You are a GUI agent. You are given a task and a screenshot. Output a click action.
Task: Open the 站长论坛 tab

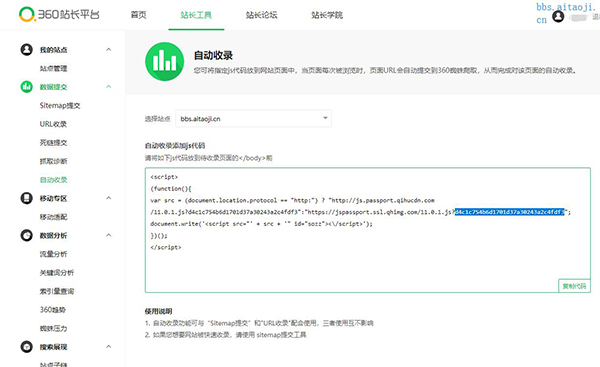click(261, 15)
